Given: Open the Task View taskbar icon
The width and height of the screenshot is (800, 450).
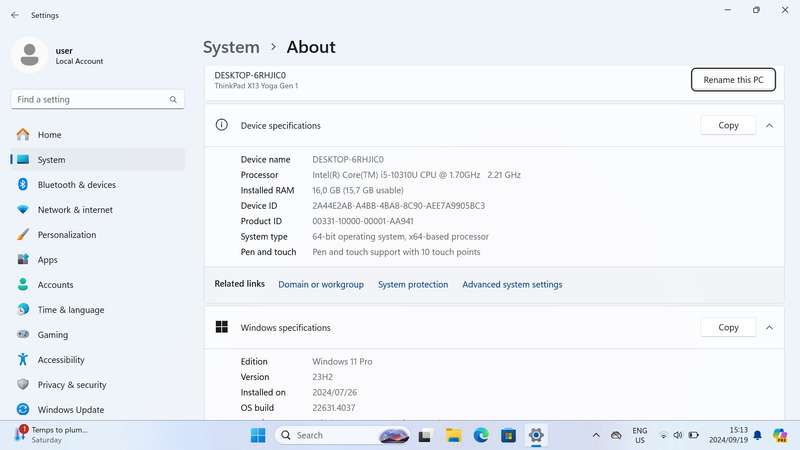Looking at the screenshot, I should [x=424, y=436].
